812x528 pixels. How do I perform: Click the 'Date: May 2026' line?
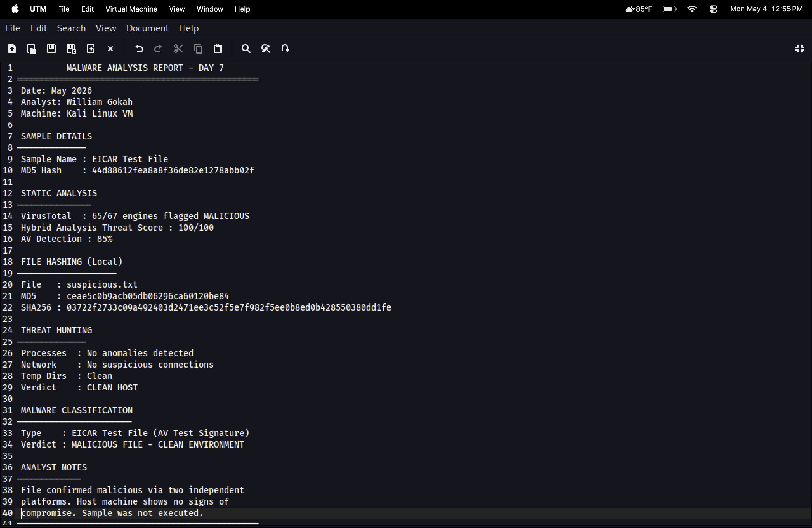click(x=56, y=91)
